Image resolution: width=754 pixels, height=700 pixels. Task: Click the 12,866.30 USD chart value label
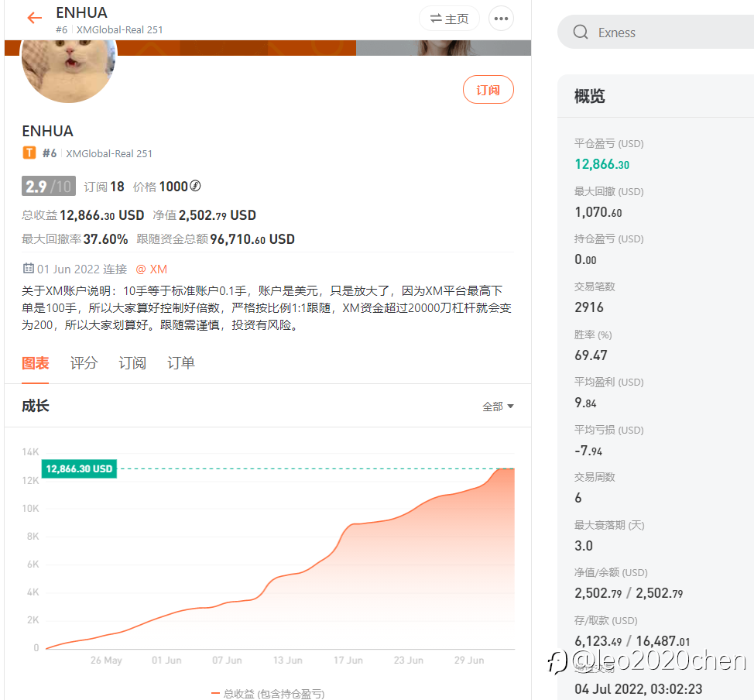coord(79,468)
